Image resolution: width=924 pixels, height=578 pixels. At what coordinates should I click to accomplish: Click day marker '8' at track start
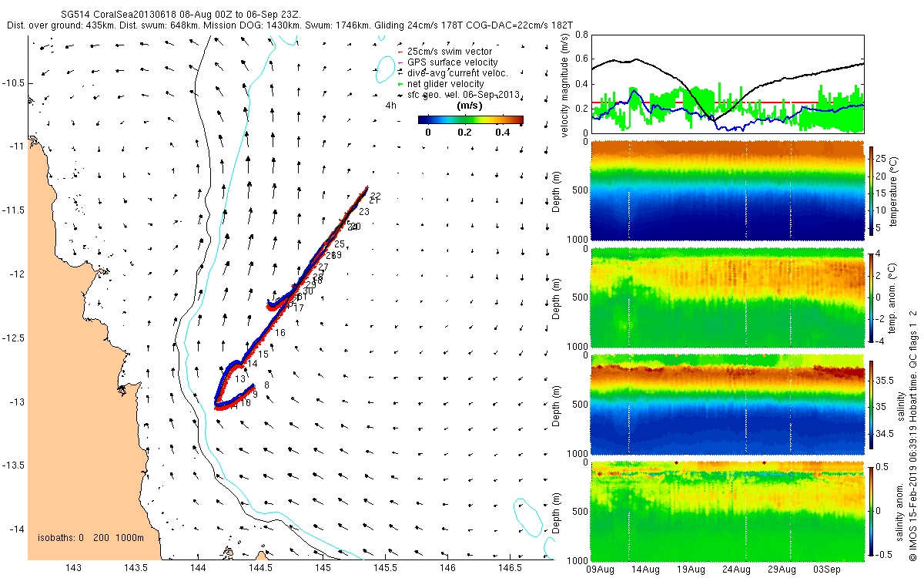tap(266, 385)
